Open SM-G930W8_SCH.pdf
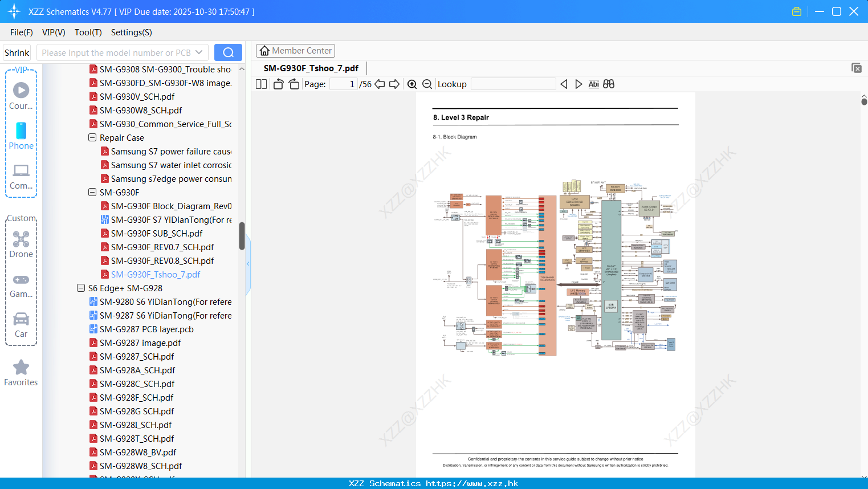868x489 pixels. pos(141,111)
